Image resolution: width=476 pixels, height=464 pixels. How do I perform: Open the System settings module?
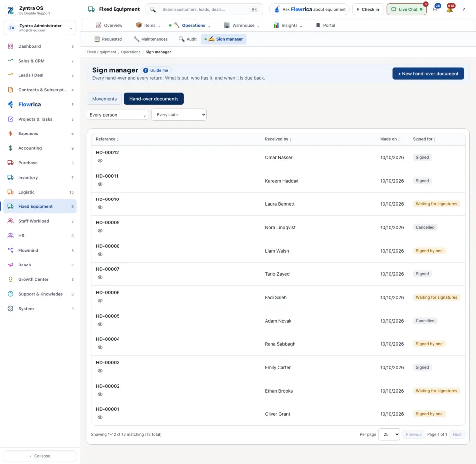[x=40, y=309]
